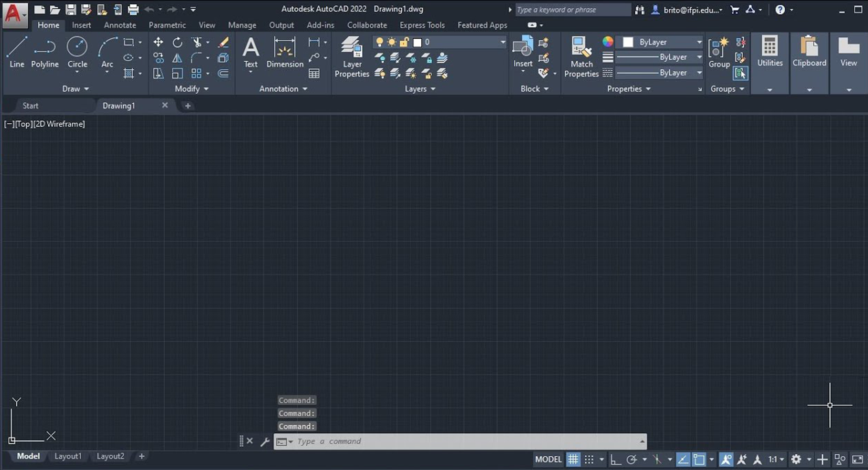Viewport: 868px width, 470px height.
Task: Expand the Annotation panel
Action: pyautogui.click(x=283, y=89)
